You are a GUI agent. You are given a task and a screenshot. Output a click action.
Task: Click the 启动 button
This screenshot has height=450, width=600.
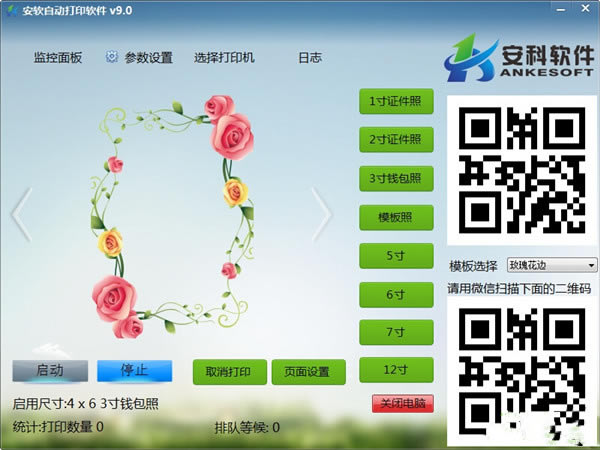pyautogui.click(x=50, y=370)
